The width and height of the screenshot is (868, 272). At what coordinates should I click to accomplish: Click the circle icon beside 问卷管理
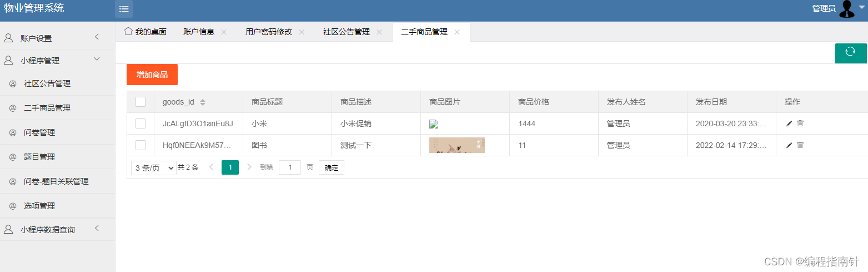point(13,133)
